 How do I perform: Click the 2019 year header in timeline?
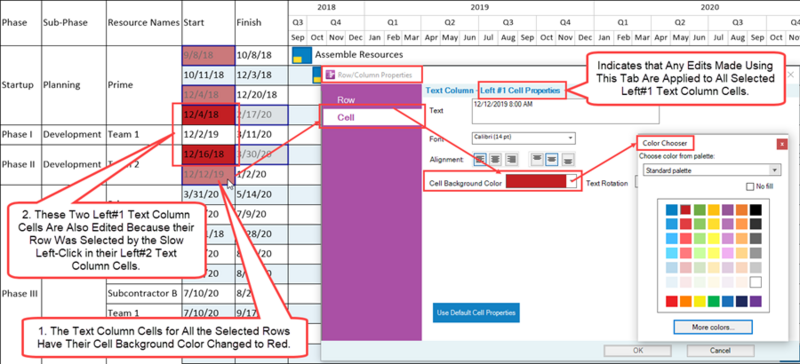click(479, 7)
